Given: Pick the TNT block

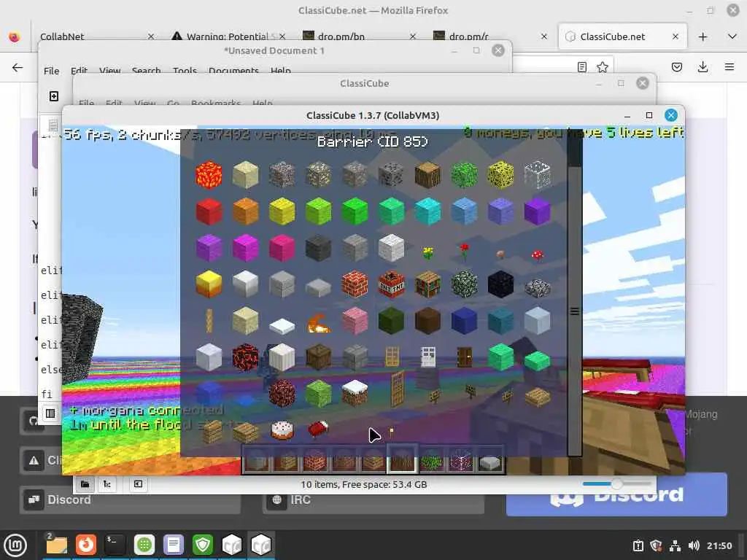Looking at the screenshot, I should (391, 284).
